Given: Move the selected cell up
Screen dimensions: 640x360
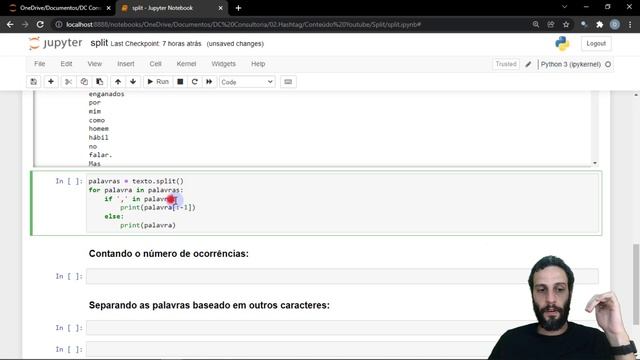Looking at the screenshot, I should click(118, 82).
